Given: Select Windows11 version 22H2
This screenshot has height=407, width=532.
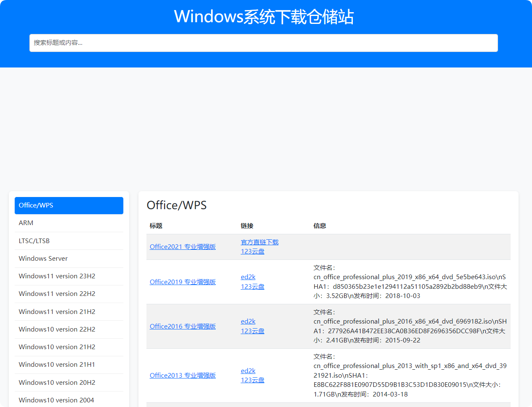Looking at the screenshot, I should (x=69, y=294).
